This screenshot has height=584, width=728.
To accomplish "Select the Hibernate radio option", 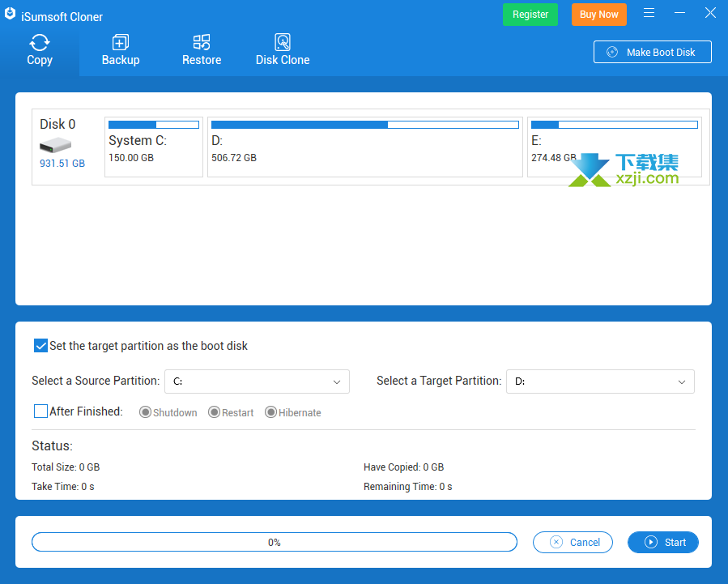I will [270, 412].
